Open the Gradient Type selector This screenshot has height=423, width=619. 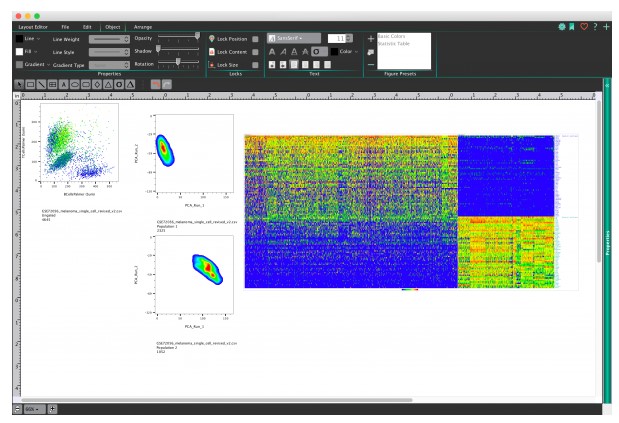point(109,65)
